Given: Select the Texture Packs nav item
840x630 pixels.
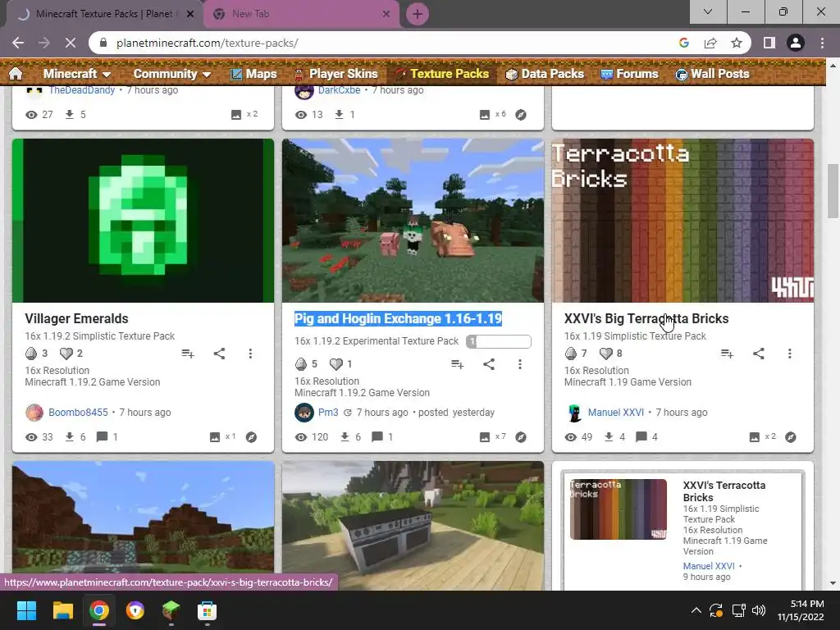Looking at the screenshot, I should (442, 74).
